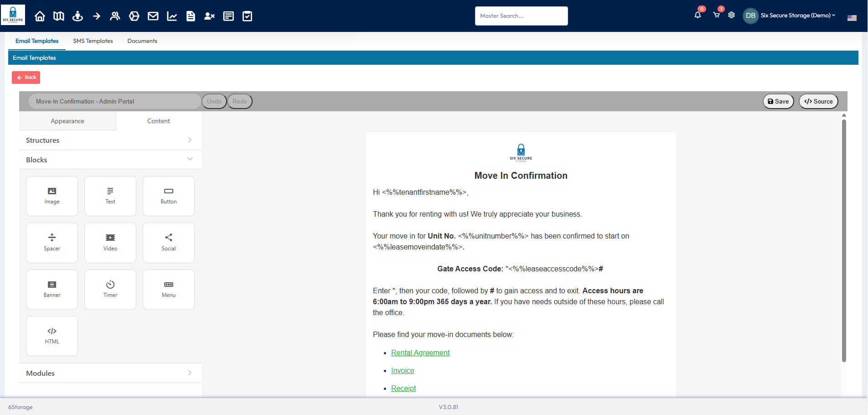The image size is (868, 415).
Task: Click the Six Secure logo in email preview
Action: (x=521, y=153)
